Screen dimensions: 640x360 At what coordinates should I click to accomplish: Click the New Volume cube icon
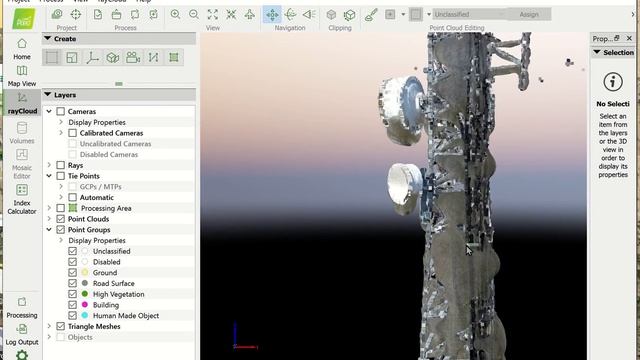point(113,58)
